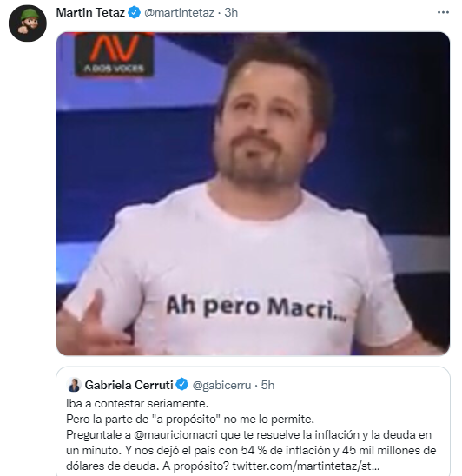This screenshot has height=476, width=462.
Task: Click the 3h tweet timestamp
Action: 231,13
